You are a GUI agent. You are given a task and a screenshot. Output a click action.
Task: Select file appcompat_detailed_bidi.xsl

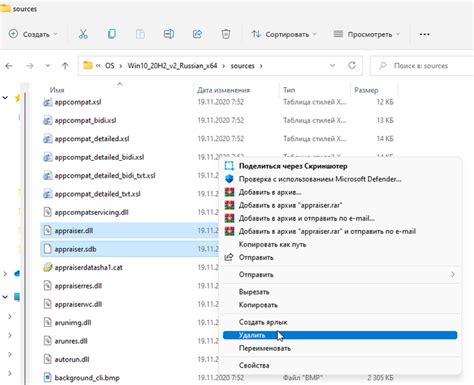[99, 157]
